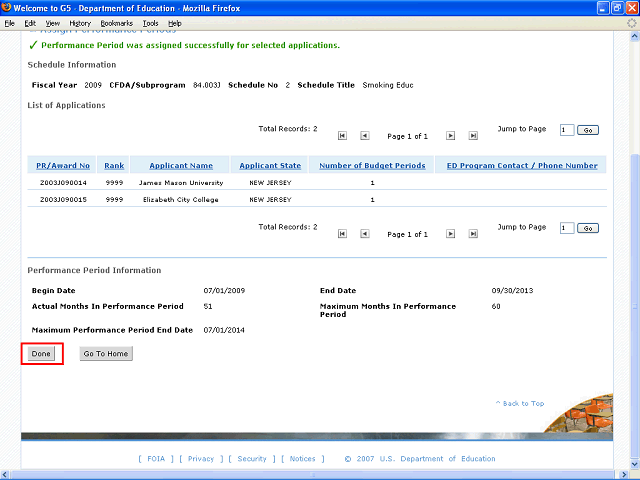Sort by Number of Budget Periods
The height and width of the screenshot is (480, 640).
[372, 166]
